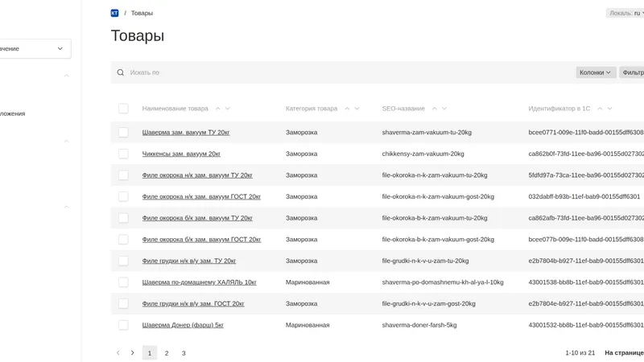644x362 pixels.
Task: Toggle select-all checkbox in table header
Action: (x=123, y=109)
